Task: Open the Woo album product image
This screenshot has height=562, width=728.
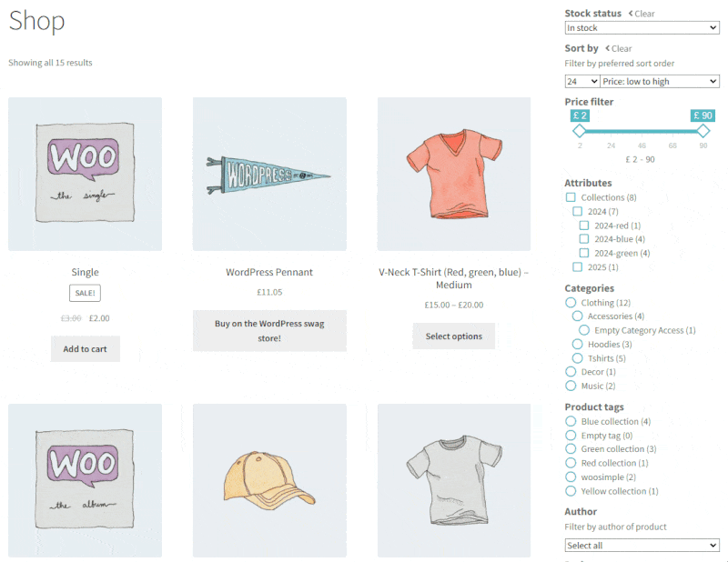Action: tap(85, 480)
